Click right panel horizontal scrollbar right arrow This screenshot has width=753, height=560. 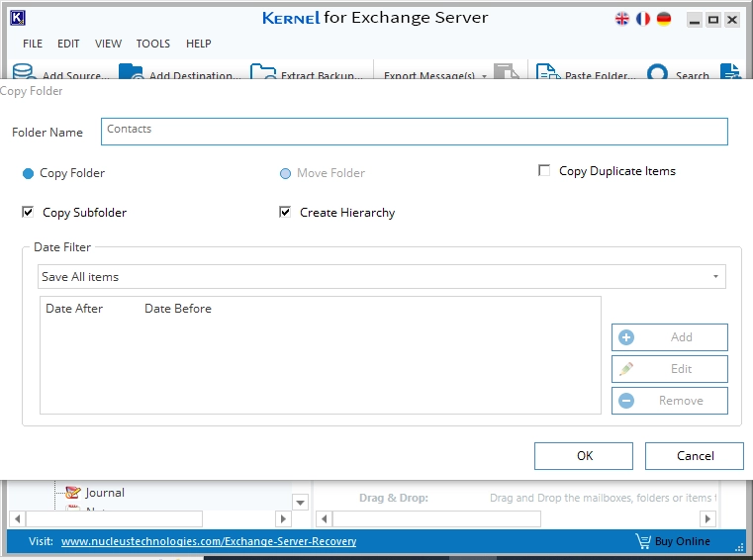point(707,518)
